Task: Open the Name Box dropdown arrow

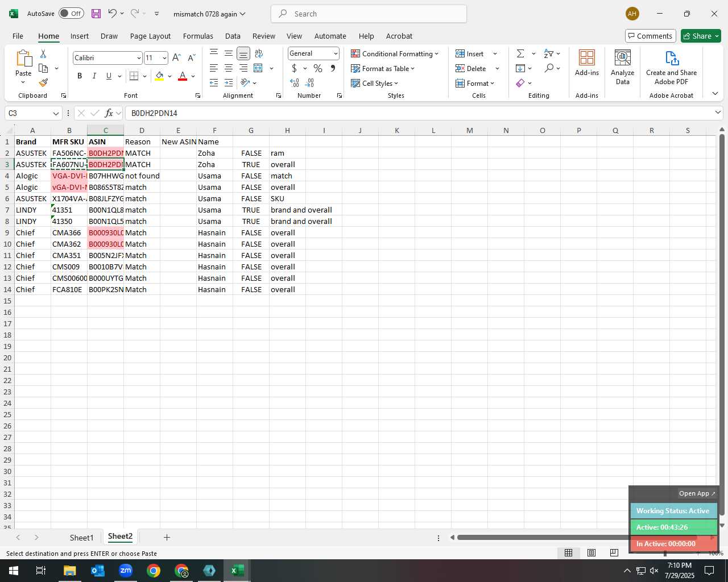Action: click(x=56, y=113)
